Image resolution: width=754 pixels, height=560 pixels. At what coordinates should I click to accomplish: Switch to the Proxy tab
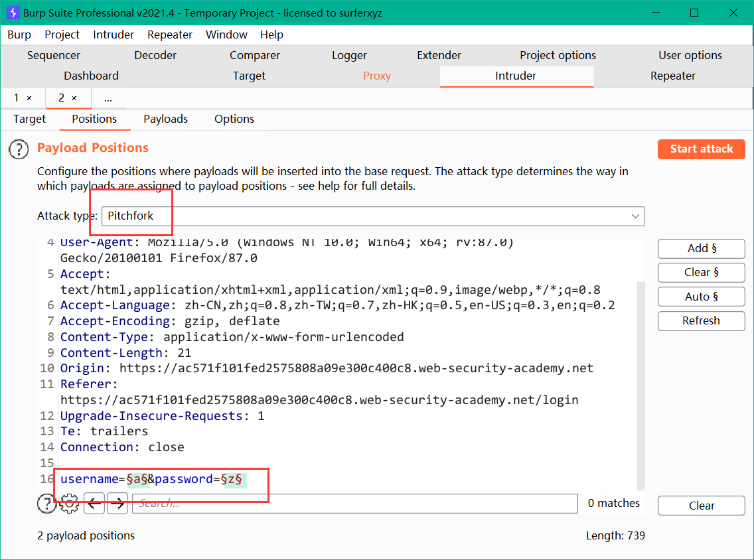tap(377, 76)
